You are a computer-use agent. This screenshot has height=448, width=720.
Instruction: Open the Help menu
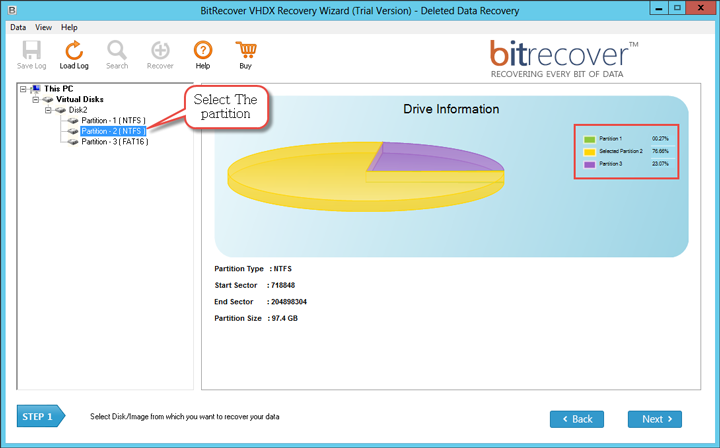pos(69,28)
